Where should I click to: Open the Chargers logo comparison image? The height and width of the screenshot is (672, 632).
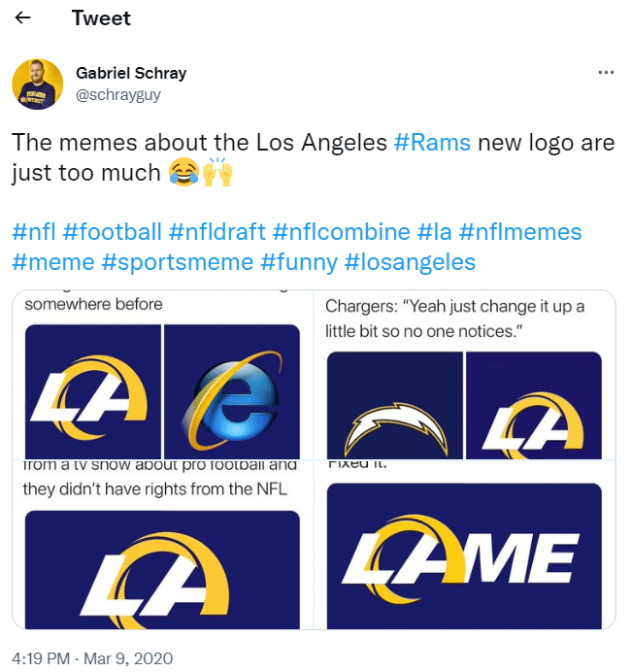(465, 375)
